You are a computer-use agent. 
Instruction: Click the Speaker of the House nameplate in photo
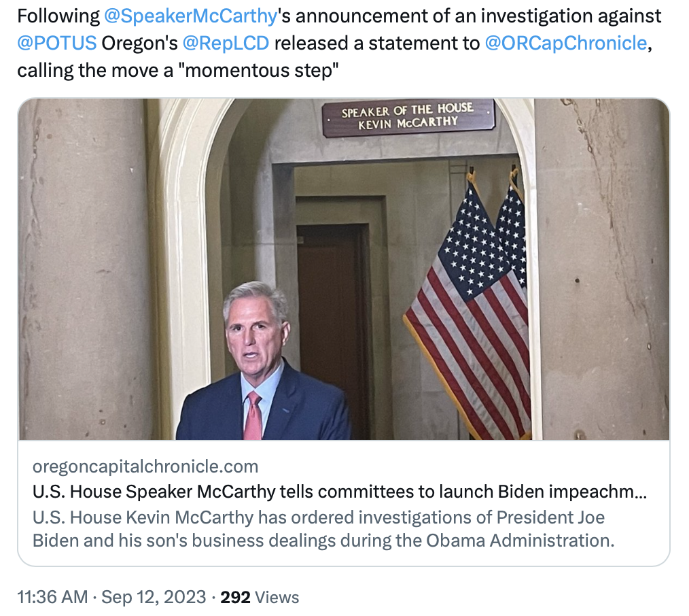click(408, 117)
